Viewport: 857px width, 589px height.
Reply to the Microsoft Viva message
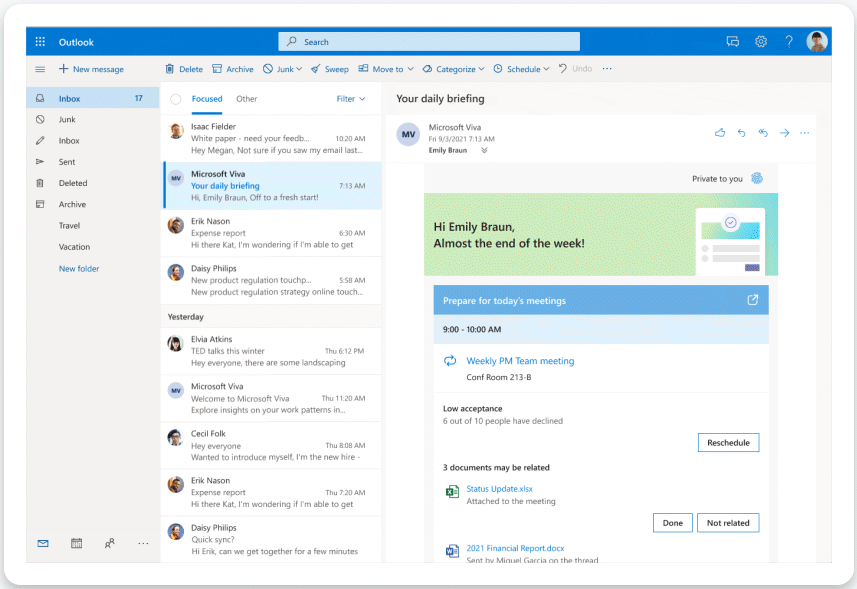pos(741,133)
